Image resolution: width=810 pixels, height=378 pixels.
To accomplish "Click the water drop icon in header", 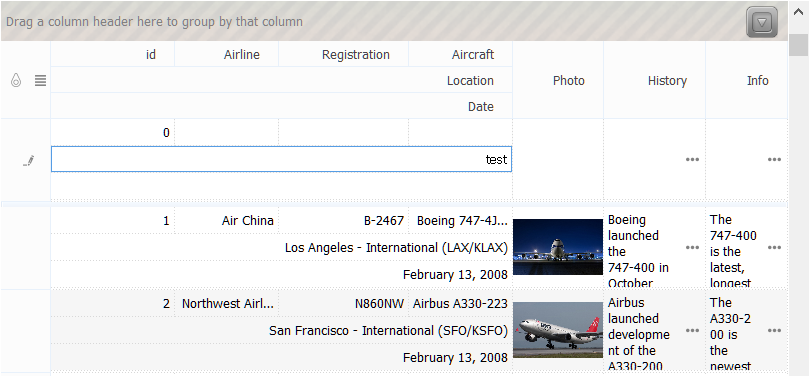I will coord(16,81).
